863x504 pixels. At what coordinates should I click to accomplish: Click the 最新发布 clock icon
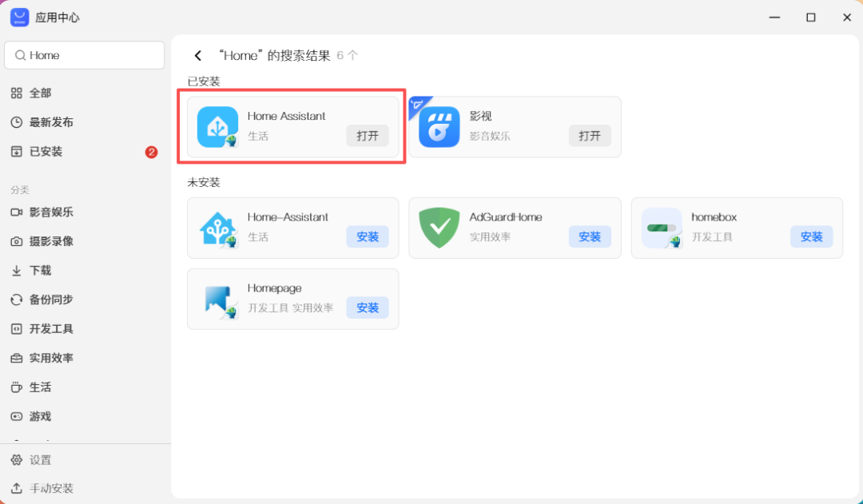17,122
